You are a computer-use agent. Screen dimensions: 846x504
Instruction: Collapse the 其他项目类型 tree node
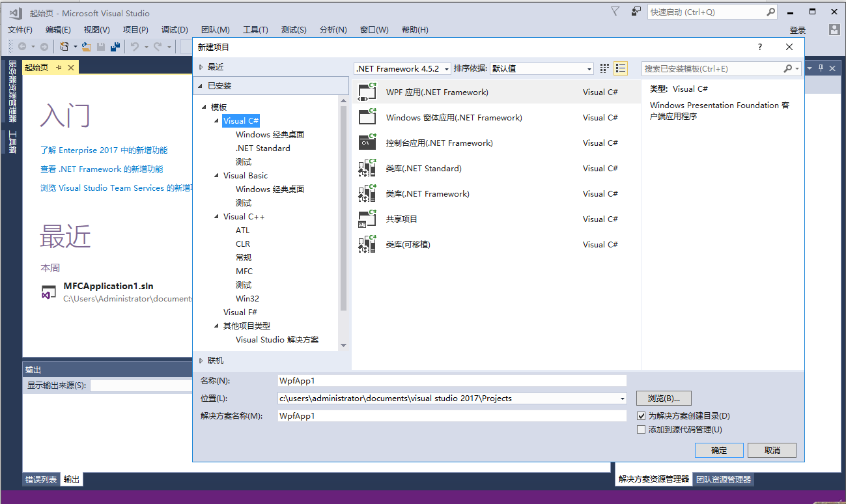[217, 326]
